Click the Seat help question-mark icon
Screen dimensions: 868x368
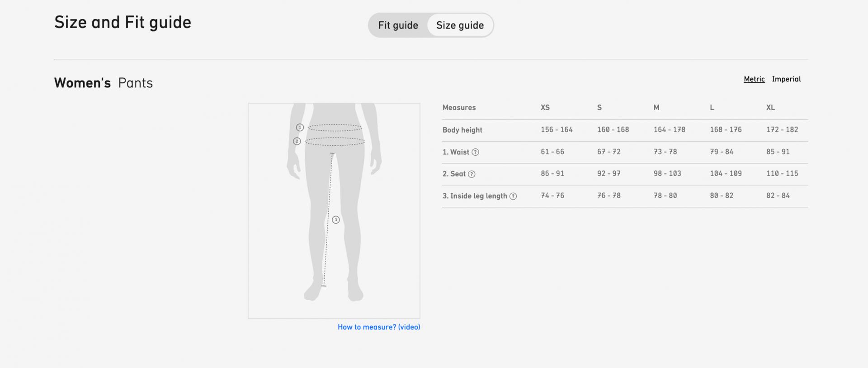pyautogui.click(x=472, y=174)
